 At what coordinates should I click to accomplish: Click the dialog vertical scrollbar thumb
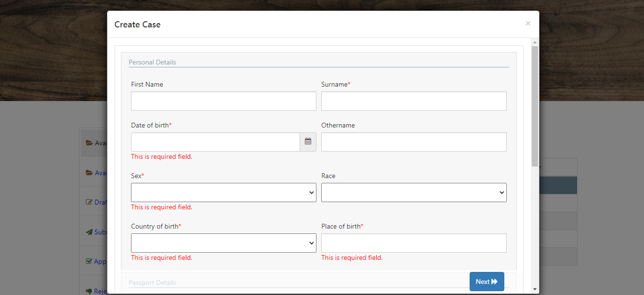[x=535, y=106]
